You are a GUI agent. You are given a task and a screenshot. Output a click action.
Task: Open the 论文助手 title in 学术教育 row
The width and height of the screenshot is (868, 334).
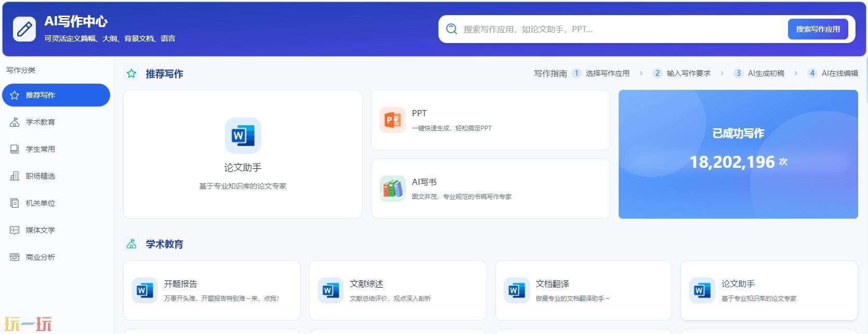pos(738,284)
